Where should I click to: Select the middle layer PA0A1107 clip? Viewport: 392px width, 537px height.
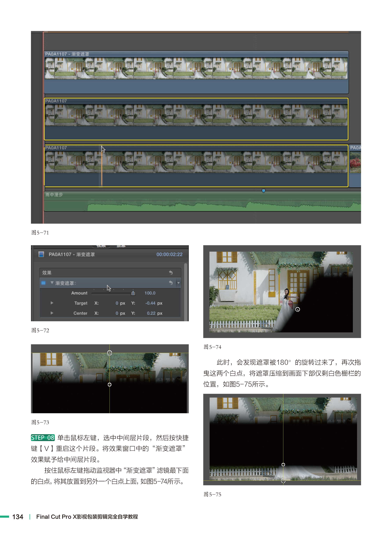196,119
